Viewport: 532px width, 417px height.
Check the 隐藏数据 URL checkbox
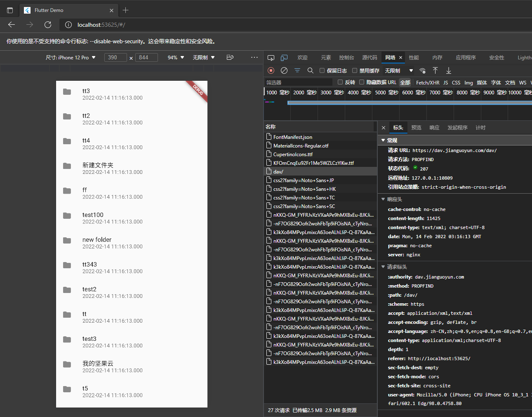362,82
